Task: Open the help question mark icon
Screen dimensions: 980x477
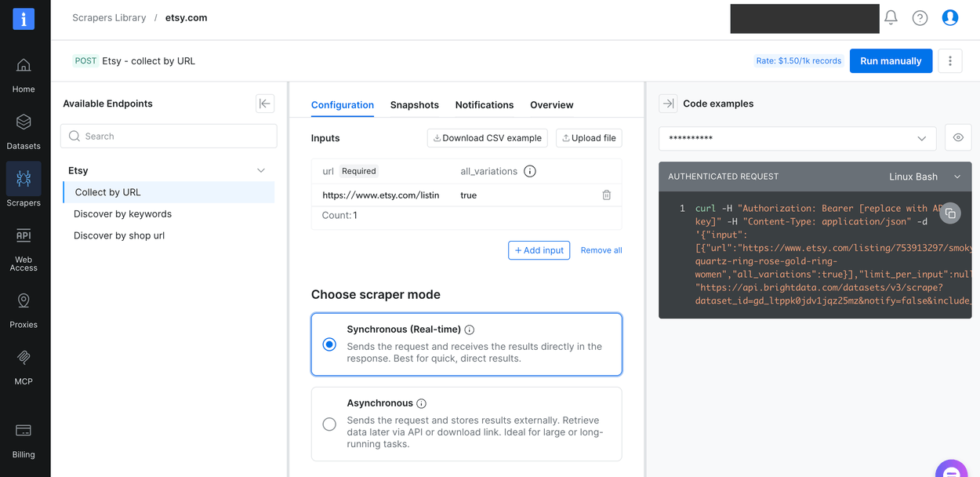Action: [x=920, y=17]
